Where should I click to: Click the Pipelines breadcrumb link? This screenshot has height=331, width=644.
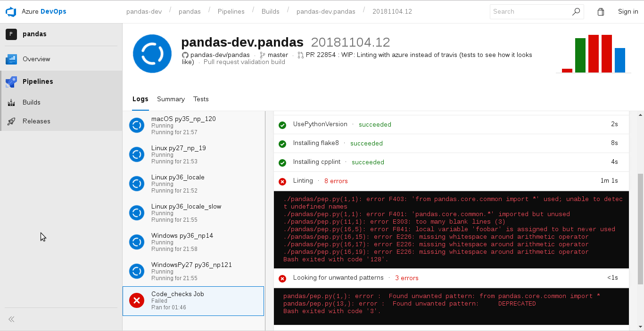pyautogui.click(x=231, y=12)
